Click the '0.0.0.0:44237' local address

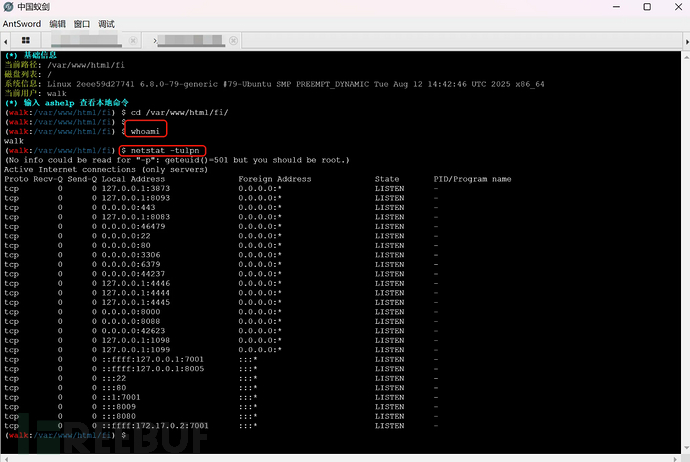coord(133,274)
